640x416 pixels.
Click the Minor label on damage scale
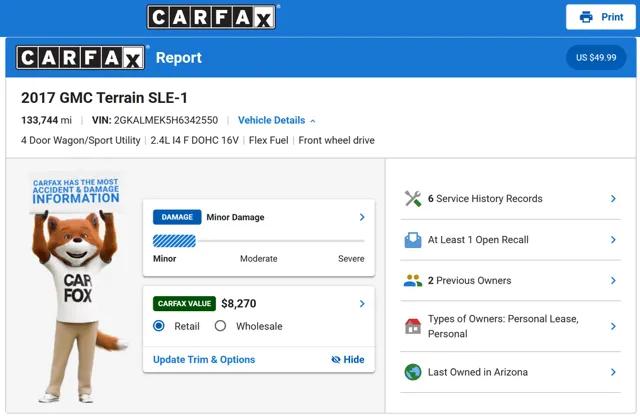click(x=164, y=259)
